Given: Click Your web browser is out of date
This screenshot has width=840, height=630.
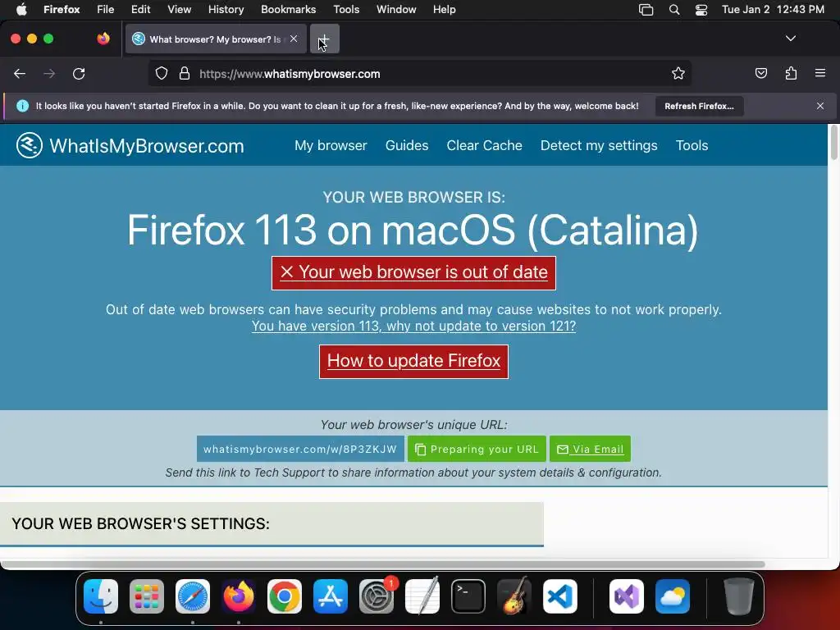Looking at the screenshot, I should click(413, 272).
